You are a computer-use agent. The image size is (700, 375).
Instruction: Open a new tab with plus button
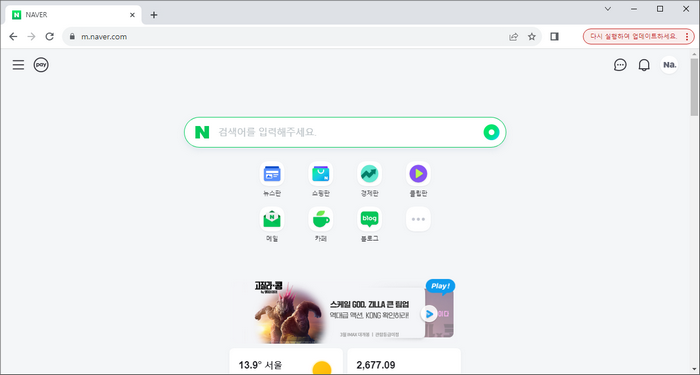pos(154,15)
